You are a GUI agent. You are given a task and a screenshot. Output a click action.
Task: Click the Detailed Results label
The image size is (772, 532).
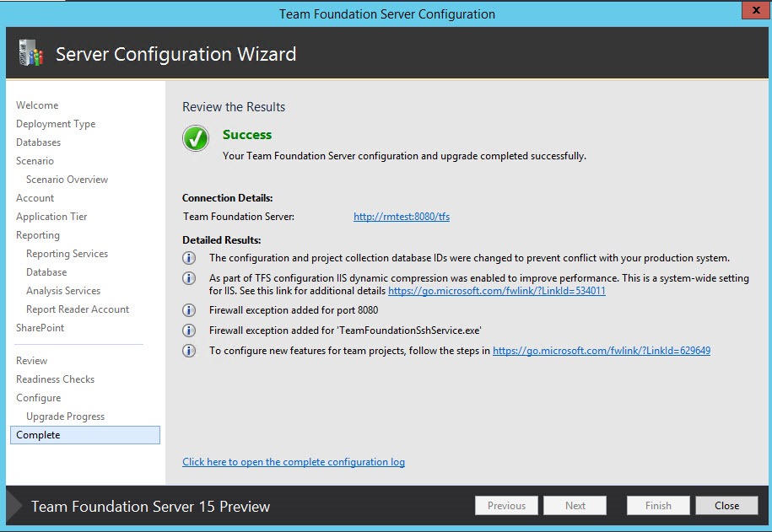click(222, 240)
